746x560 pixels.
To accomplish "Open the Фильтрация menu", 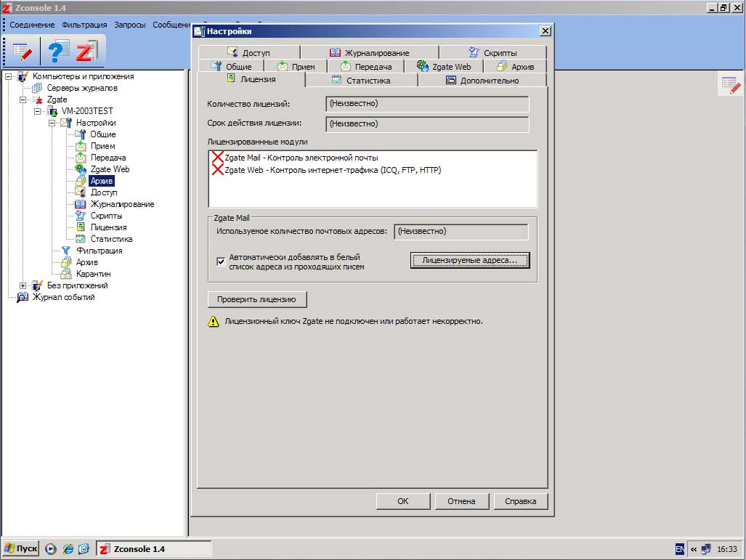I will pos(84,25).
